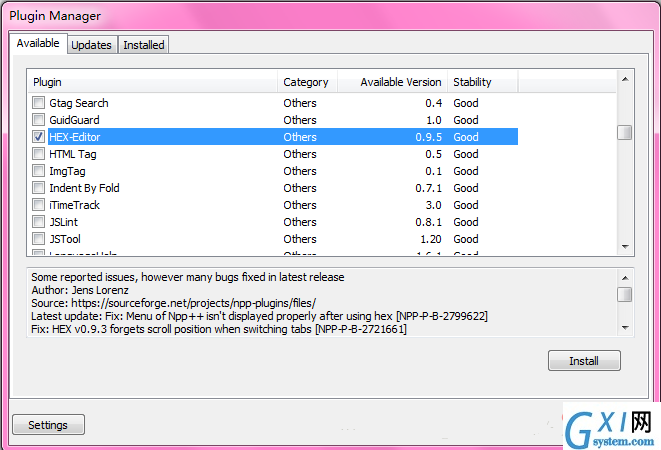Click version 3.0 of iTimeTrack
Viewport: 661px width, 450px height.
coord(433,205)
